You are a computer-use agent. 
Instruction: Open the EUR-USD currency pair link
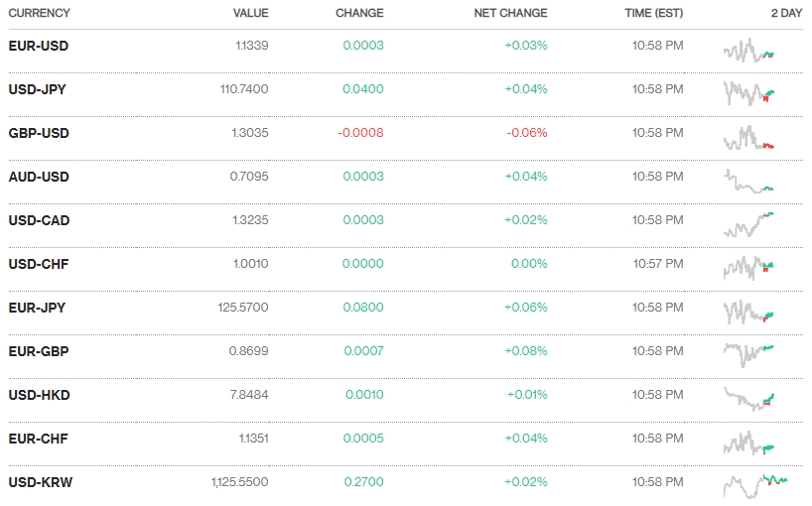39,46
